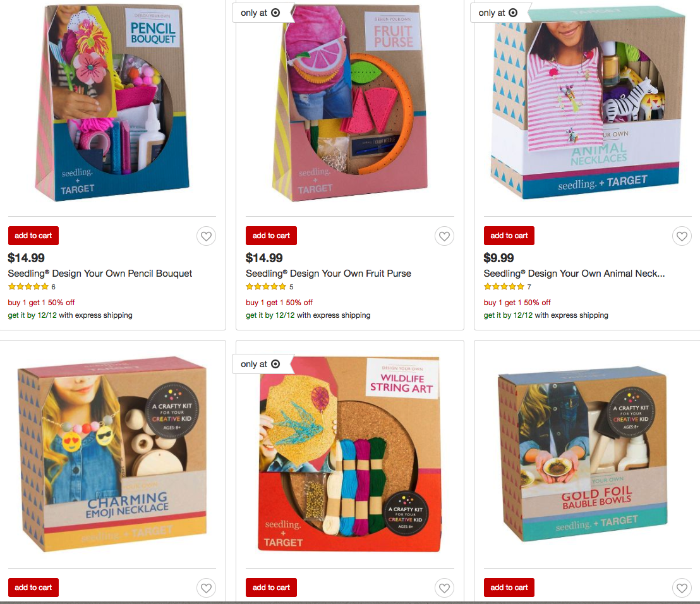
Task: Open Seedling Design Your Own Animal Neck... link
Action: [x=574, y=274]
